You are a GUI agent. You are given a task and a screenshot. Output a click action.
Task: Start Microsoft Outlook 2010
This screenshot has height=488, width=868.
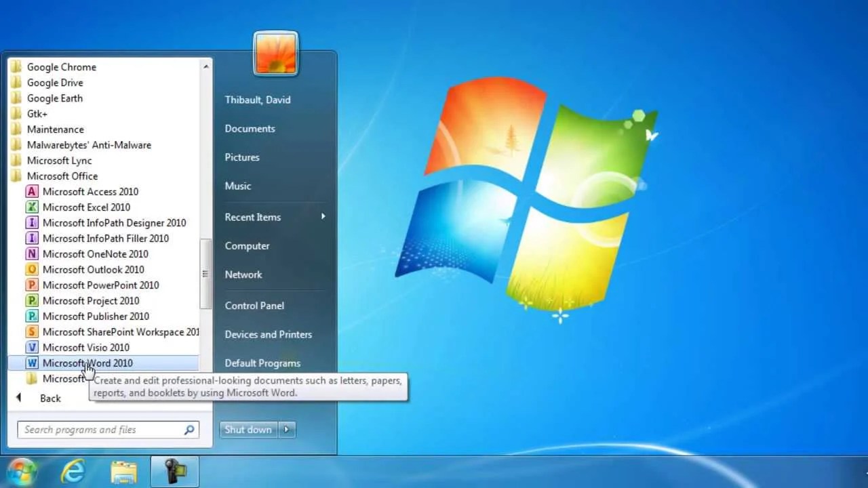click(94, 269)
